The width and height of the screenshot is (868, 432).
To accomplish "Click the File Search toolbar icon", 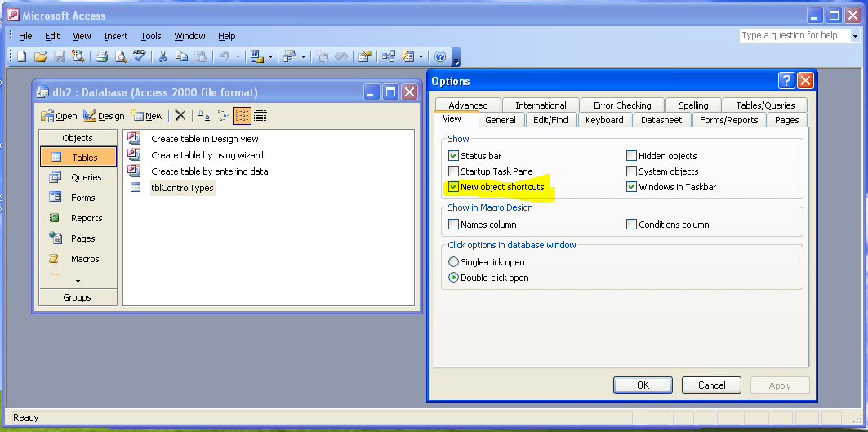I will point(78,56).
